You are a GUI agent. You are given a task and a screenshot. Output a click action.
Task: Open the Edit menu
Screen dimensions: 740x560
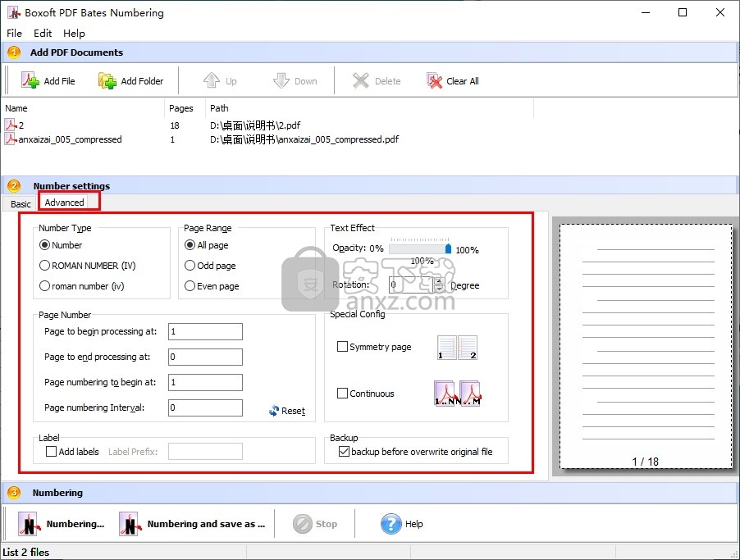(x=43, y=33)
